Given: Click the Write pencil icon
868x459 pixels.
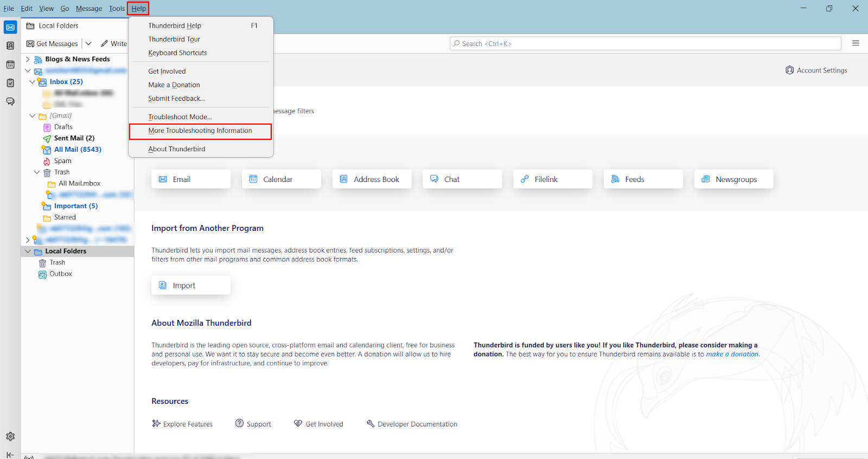Looking at the screenshot, I should tap(104, 43).
